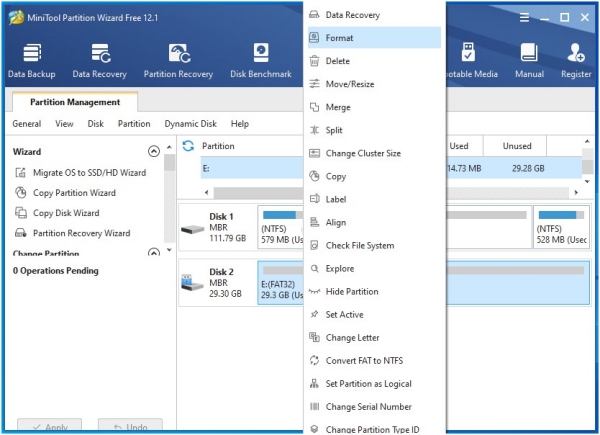Open the Disk menu

point(95,124)
